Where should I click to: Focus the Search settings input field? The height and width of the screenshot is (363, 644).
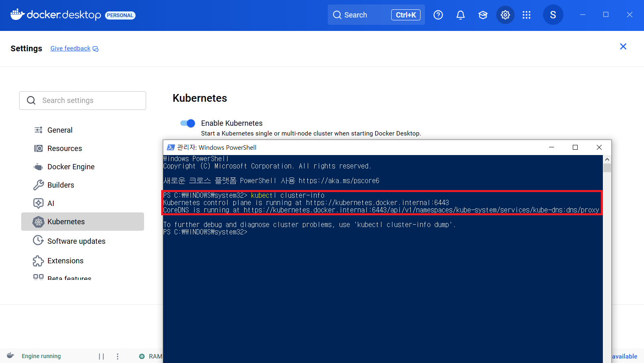83,101
